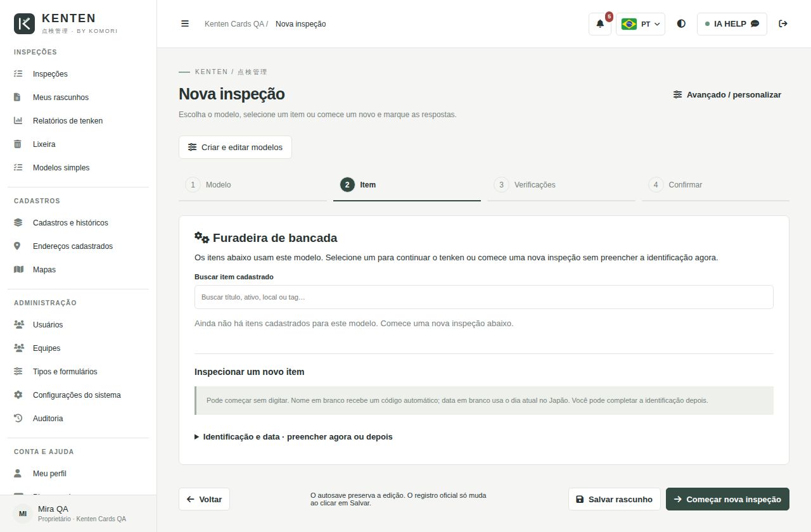Expand Identificação e data section
The width and height of the screenshot is (811, 532).
293,437
